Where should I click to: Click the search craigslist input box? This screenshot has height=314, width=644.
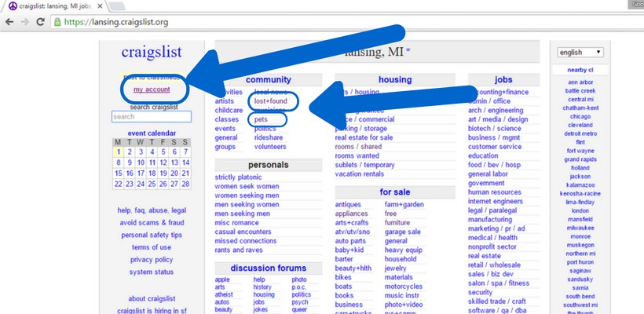point(152,116)
